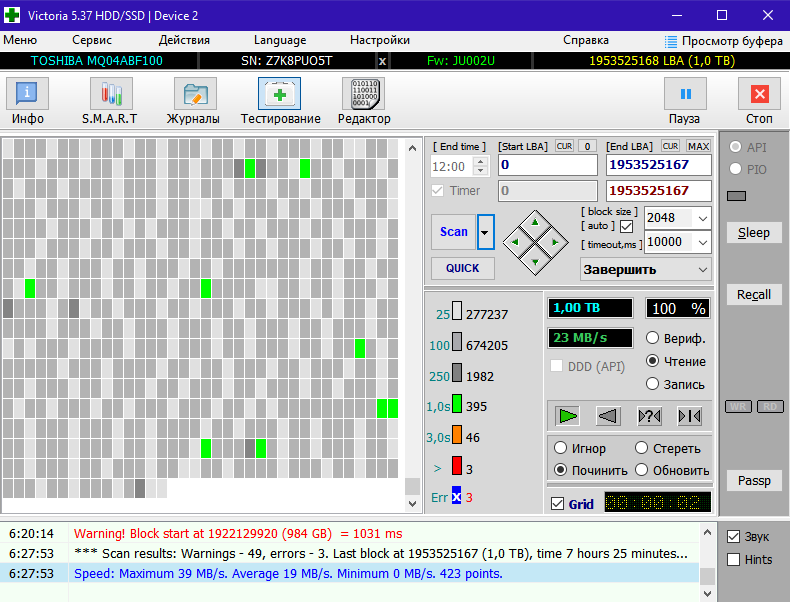Enable the Hints checkbox

(734, 560)
